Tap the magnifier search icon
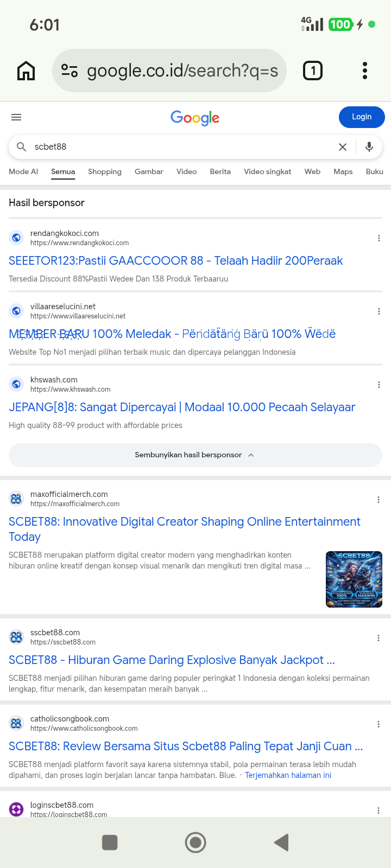This screenshot has width=391, height=868. pyautogui.click(x=22, y=147)
